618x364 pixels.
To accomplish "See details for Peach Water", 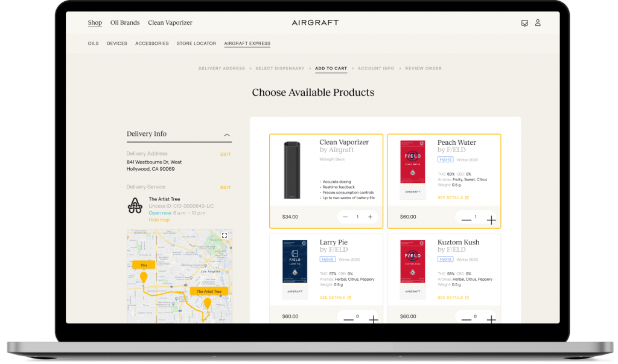I will pyautogui.click(x=453, y=197).
